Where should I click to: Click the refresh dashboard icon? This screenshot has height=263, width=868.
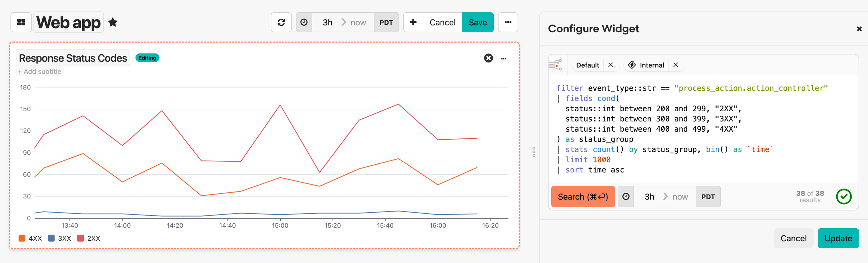(281, 22)
